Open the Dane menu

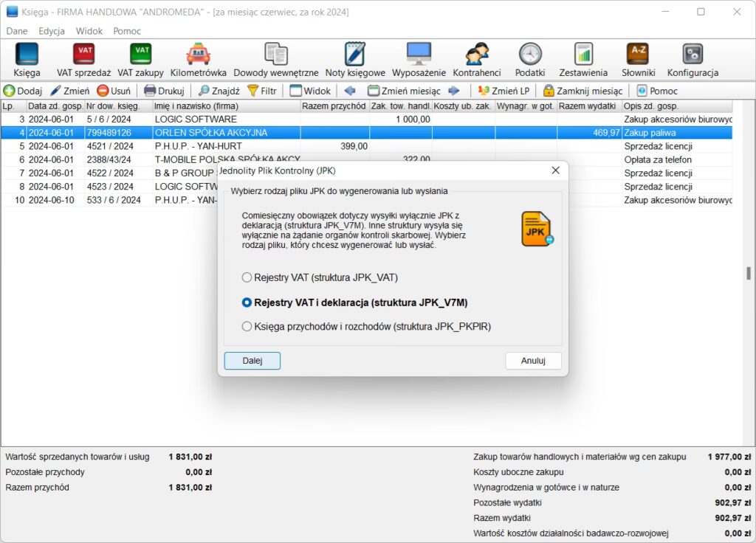16,31
